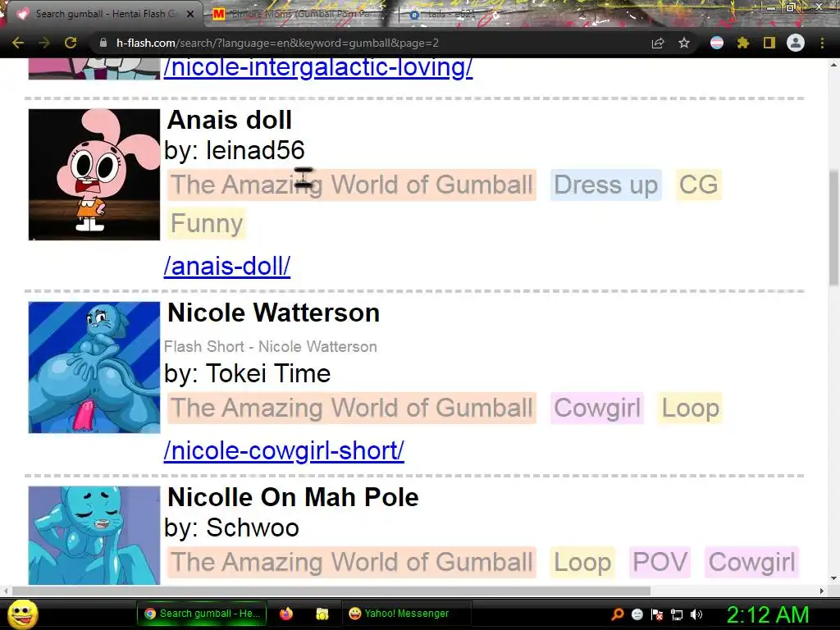Click the round face tray icon
Screen dimensions: 840x630
(637, 614)
